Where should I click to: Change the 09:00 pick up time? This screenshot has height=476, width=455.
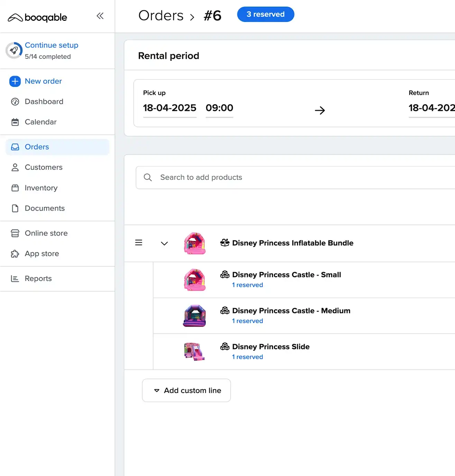pos(219,108)
